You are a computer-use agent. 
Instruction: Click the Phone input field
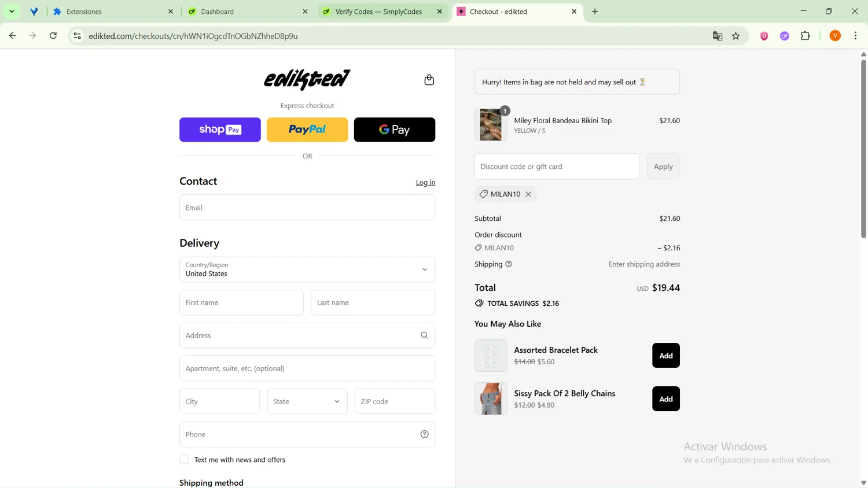[x=307, y=434]
